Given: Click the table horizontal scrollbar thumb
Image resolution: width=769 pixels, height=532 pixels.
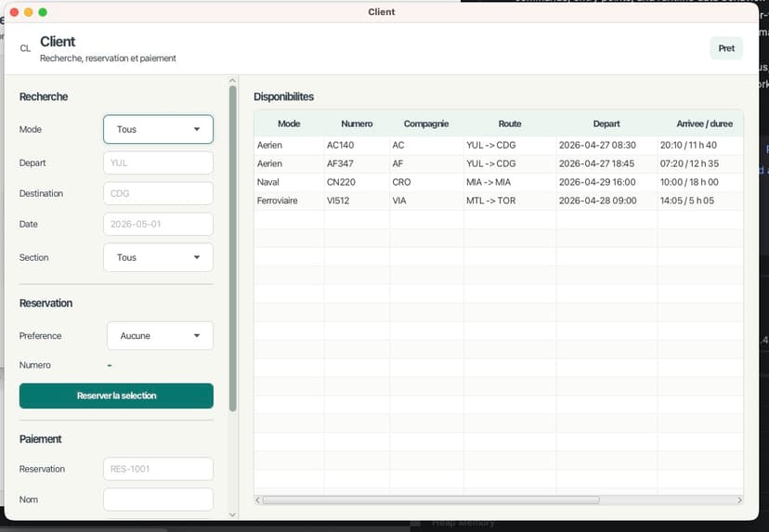Looking at the screenshot, I should point(431,500).
